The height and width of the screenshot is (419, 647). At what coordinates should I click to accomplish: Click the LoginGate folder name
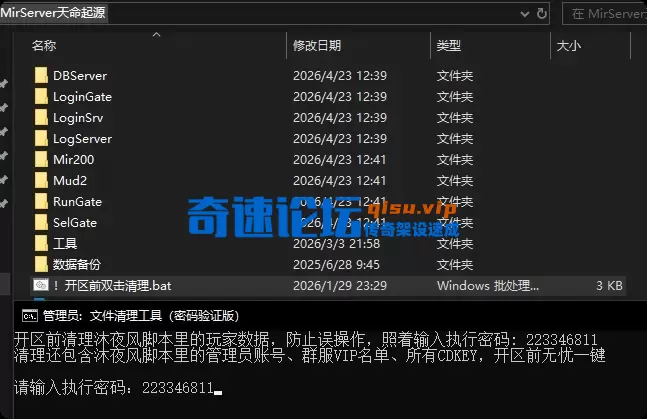(x=83, y=97)
